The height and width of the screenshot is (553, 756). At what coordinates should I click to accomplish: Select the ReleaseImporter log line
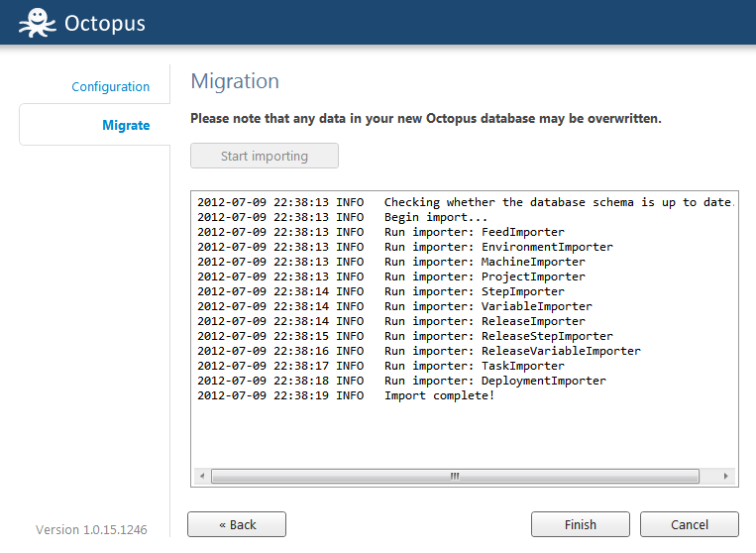(391, 321)
